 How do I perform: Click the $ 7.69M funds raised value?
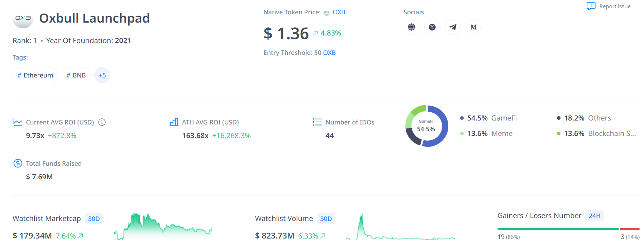[39, 177]
